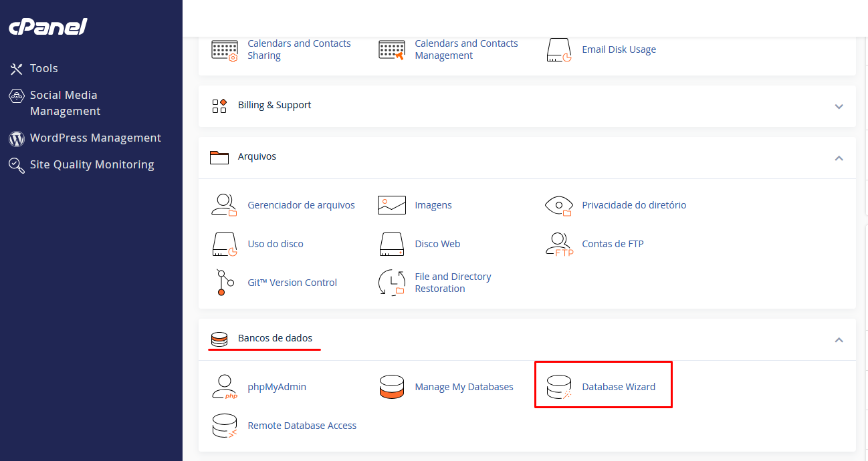Open Gerenciador de arquivos link
Viewport: 868px width, 461px height.
(301, 205)
